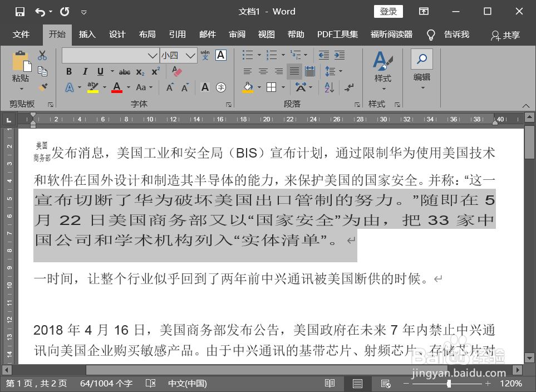Open the PDF工具集 tab

337,35
